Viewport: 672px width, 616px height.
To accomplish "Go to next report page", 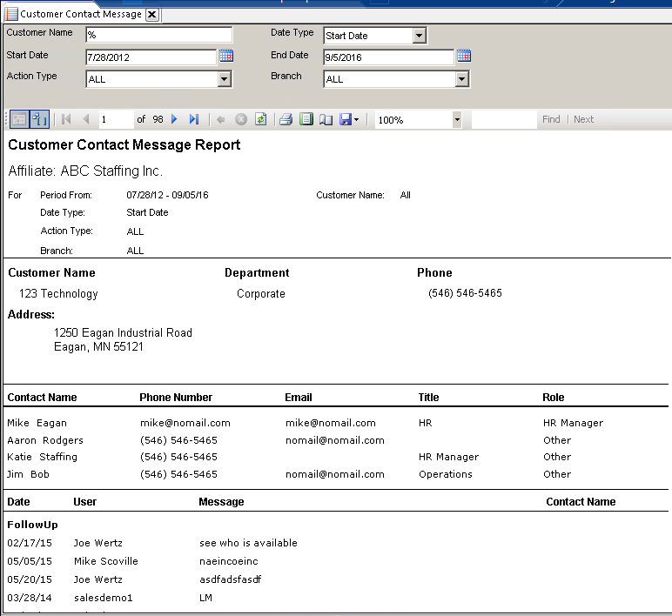I will click(174, 119).
